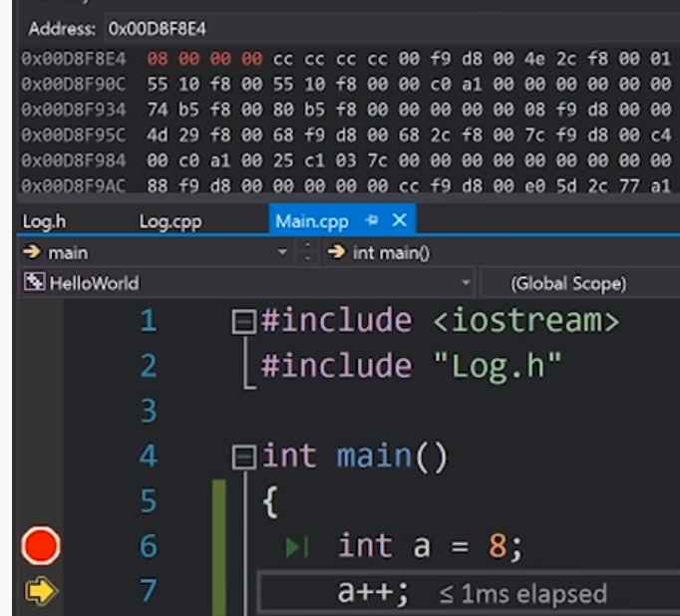
Task: Open the HelloWorld project dropdown
Action: 467,283
